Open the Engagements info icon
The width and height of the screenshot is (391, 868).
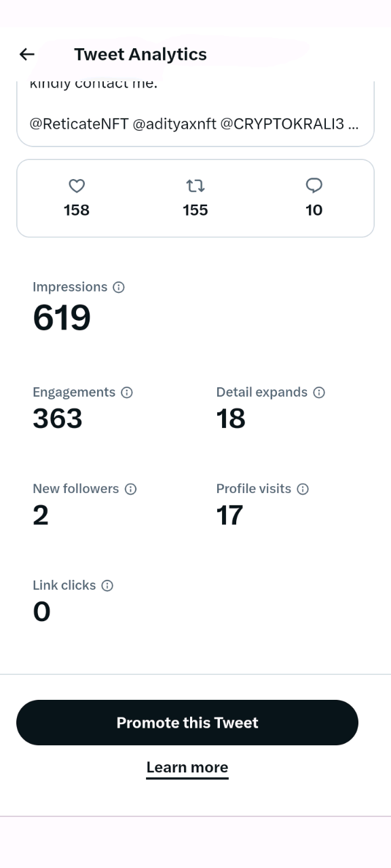127,393
